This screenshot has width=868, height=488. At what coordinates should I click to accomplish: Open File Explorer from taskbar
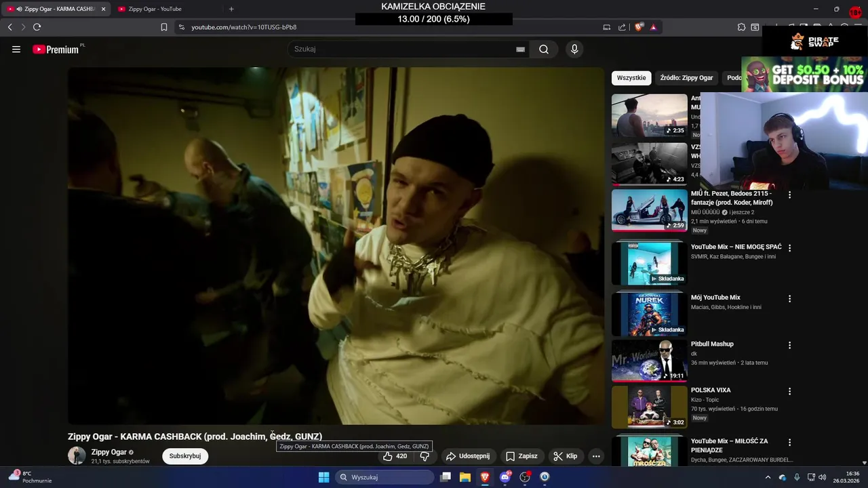click(465, 477)
